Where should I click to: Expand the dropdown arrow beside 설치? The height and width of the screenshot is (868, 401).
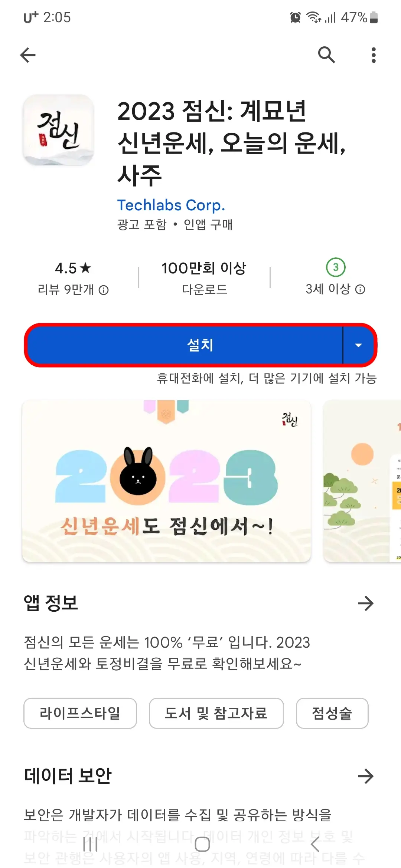[x=358, y=346]
